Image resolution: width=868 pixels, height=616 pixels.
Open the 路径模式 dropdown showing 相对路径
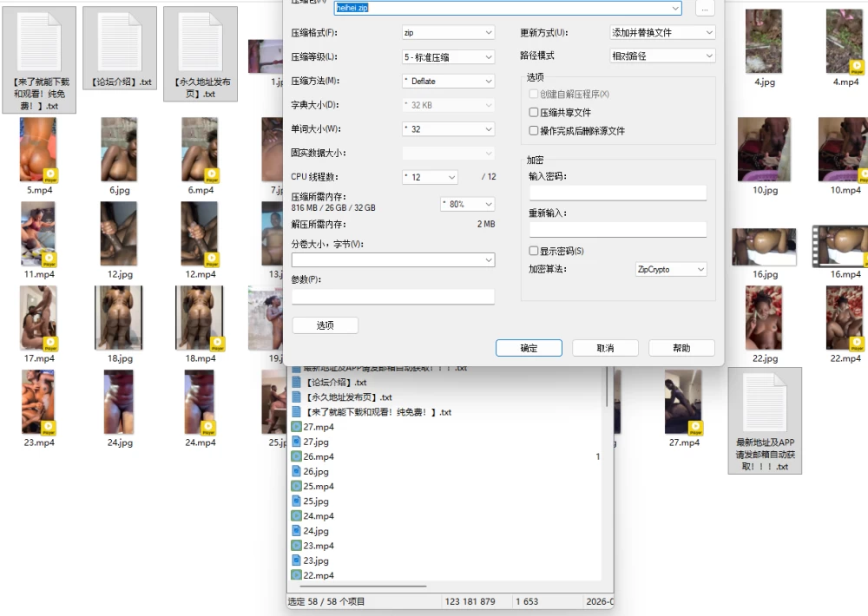[x=662, y=56]
